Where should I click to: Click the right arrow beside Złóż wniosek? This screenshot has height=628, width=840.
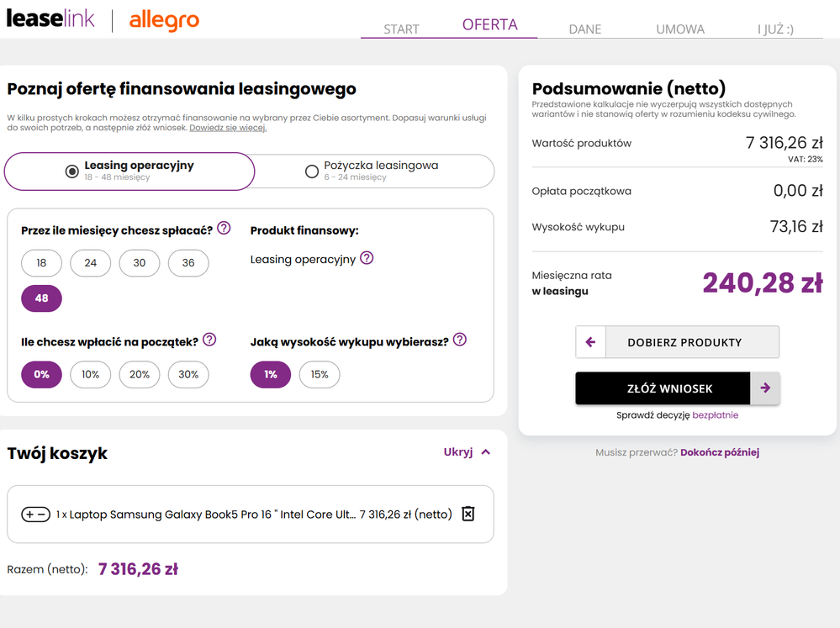[765, 388]
